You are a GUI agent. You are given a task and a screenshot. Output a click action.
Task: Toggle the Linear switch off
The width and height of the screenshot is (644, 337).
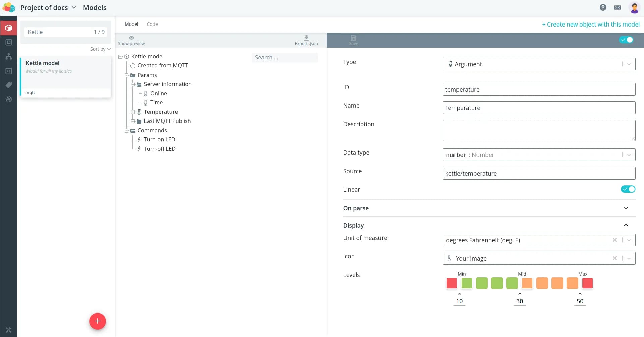click(628, 189)
